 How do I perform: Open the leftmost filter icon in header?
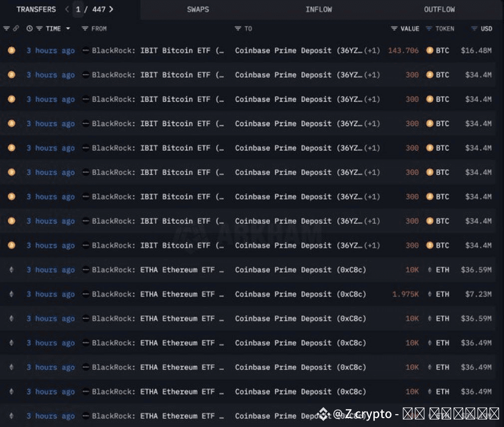(6, 28)
